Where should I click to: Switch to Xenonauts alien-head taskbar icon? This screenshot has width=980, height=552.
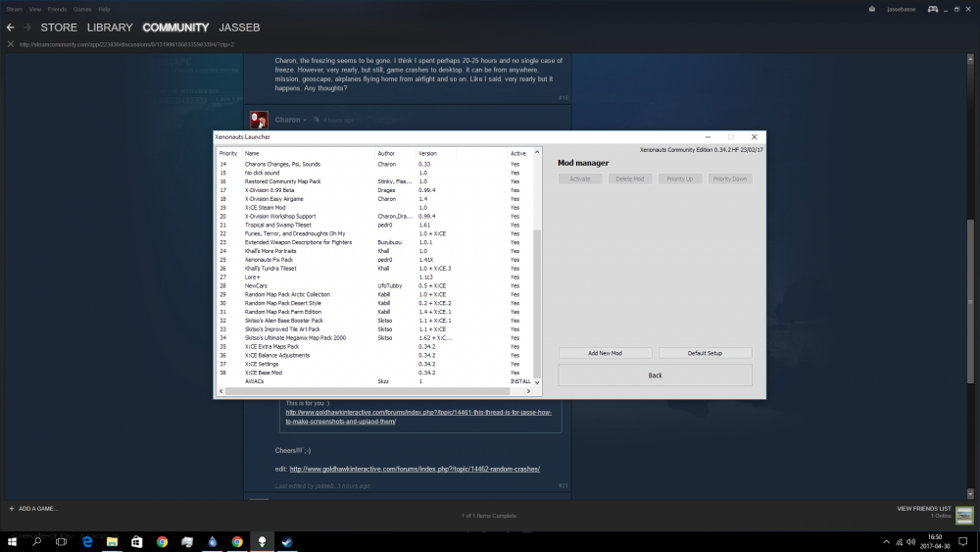pos(262,541)
